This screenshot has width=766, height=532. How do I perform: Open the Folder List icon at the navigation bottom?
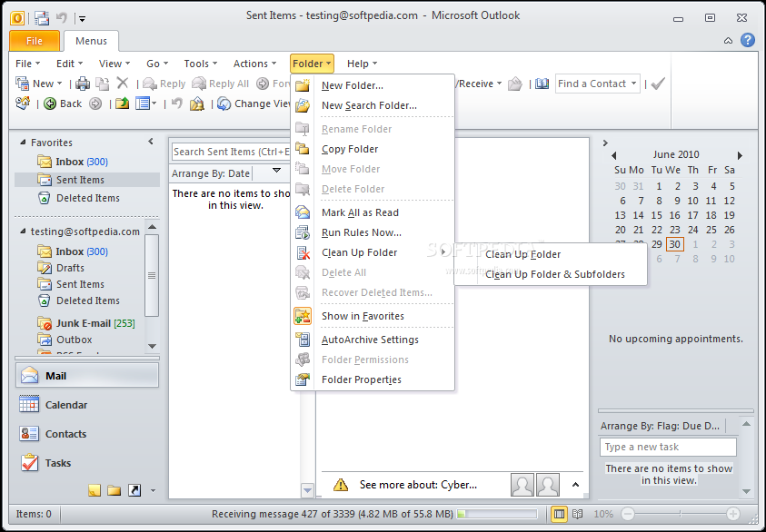[114, 490]
